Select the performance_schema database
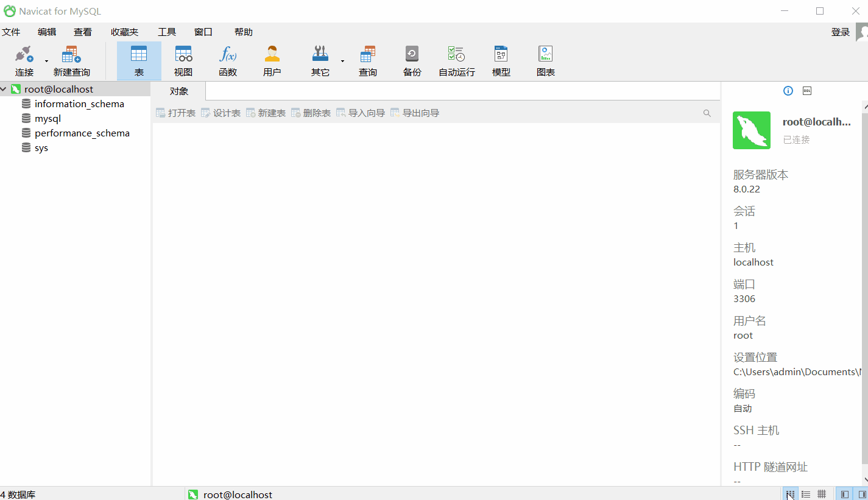The width and height of the screenshot is (868, 500). [x=82, y=133]
